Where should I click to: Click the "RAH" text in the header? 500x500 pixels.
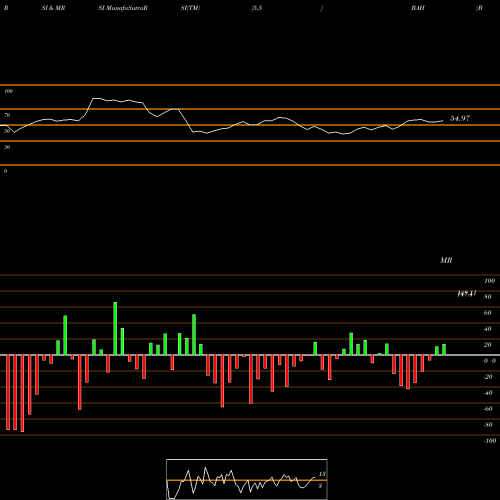tap(418, 8)
